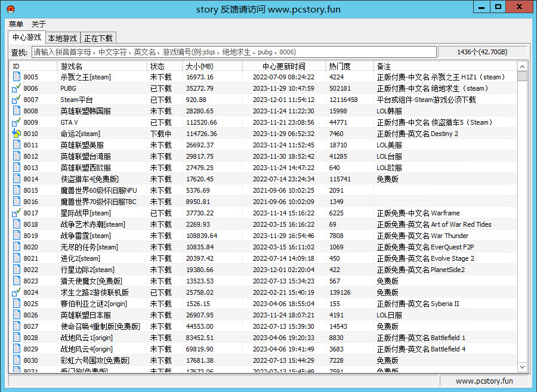
Task: Click the file icon for 战地风云4[origin]
Action: (x=17, y=348)
